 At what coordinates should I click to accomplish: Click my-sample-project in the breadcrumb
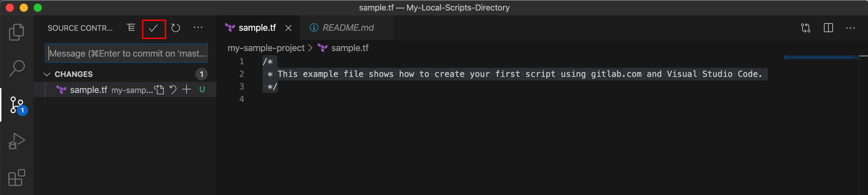coord(266,48)
